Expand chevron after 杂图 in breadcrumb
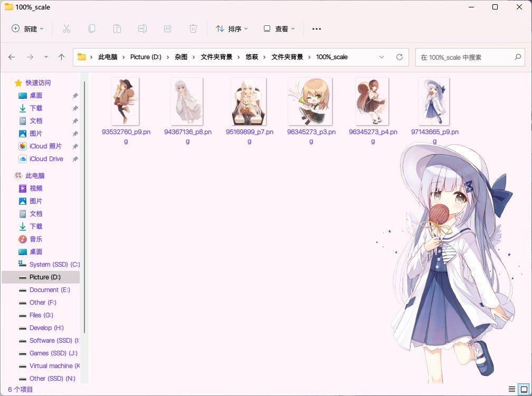This screenshot has width=532, height=396. (x=194, y=57)
